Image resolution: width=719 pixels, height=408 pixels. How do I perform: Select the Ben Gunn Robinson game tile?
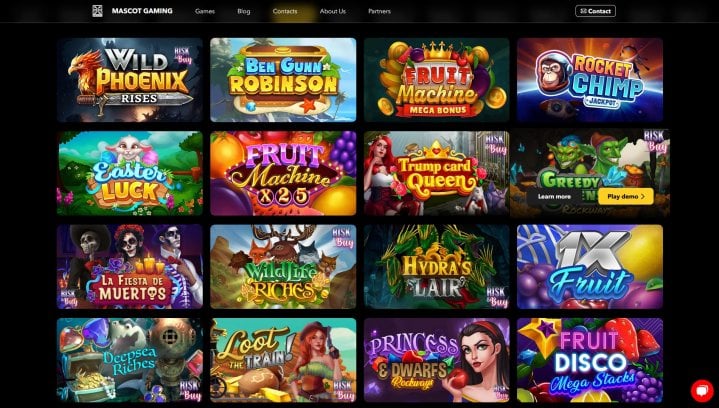tap(283, 80)
